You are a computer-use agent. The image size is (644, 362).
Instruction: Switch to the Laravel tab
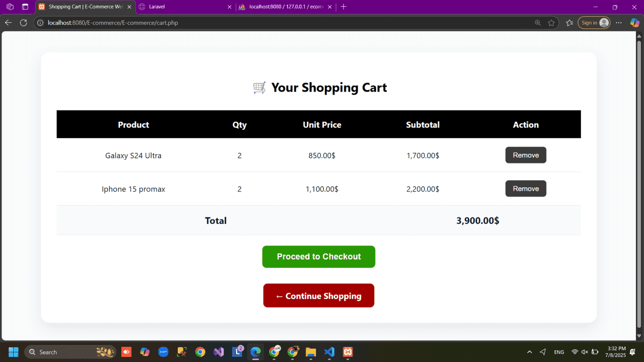pyautogui.click(x=184, y=7)
